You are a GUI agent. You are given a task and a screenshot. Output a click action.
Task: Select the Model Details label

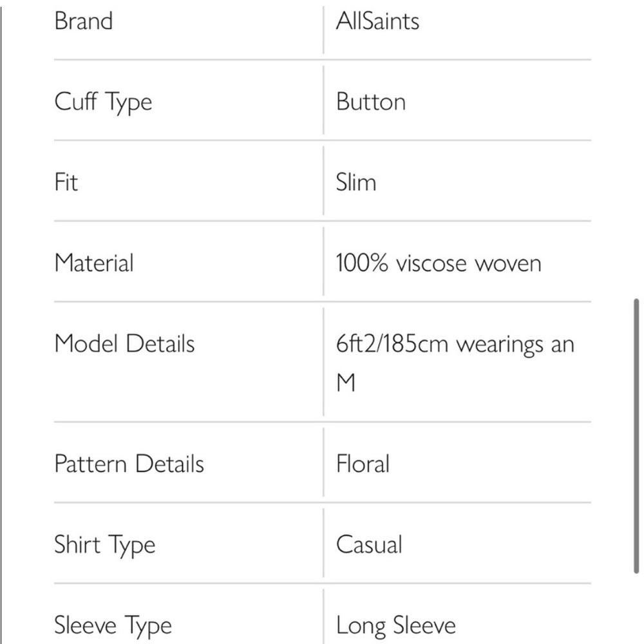pyautogui.click(x=124, y=343)
